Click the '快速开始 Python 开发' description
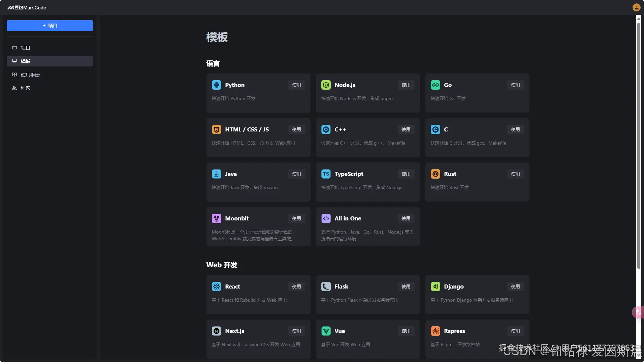The height and width of the screenshot is (362, 644). (233, 98)
